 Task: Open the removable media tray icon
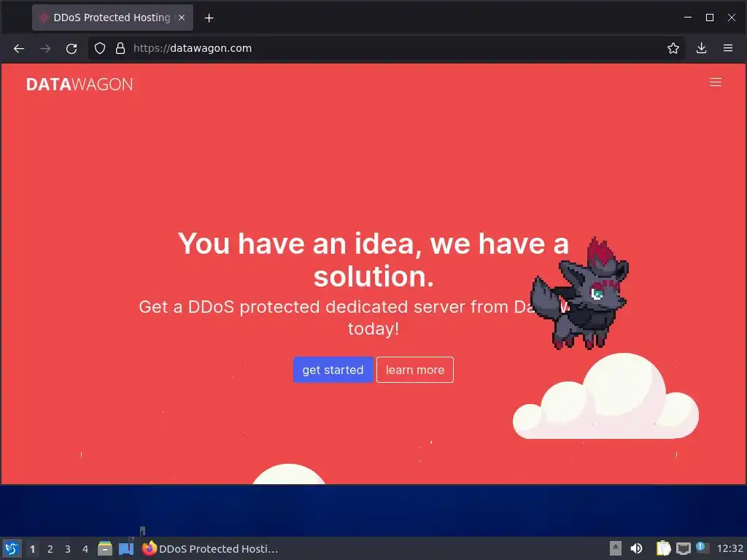[x=616, y=548]
